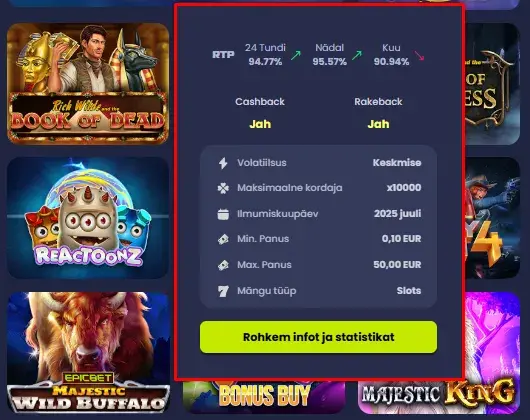Click the green arrow next to Nädal RTP

click(357, 55)
